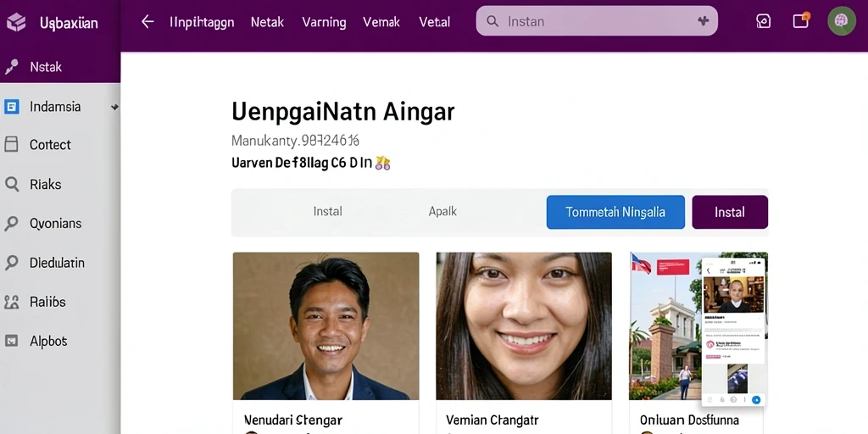Click the search icon beside Qvonians

pyautogui.click(x=12, y=224)
